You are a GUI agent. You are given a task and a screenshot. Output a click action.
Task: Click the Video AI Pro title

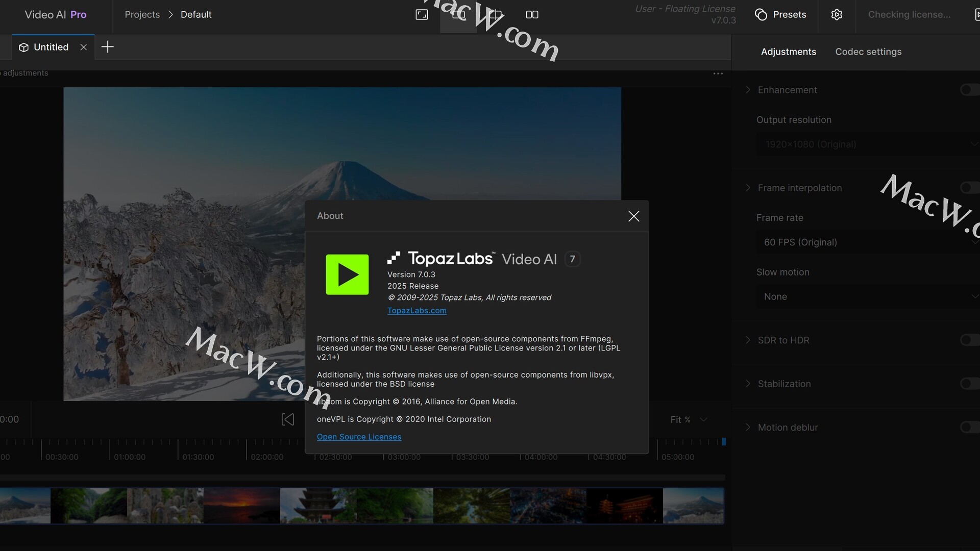[x=56, y=15]
